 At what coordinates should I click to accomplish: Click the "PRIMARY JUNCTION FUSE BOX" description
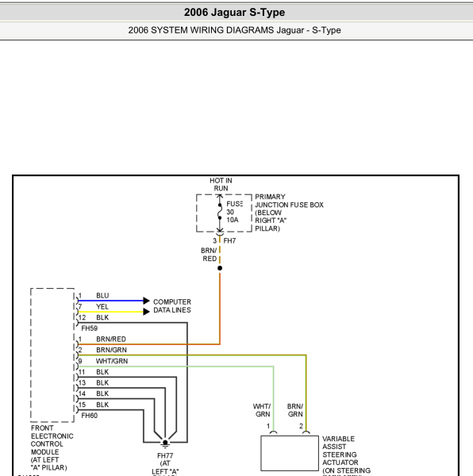[289, 213]
